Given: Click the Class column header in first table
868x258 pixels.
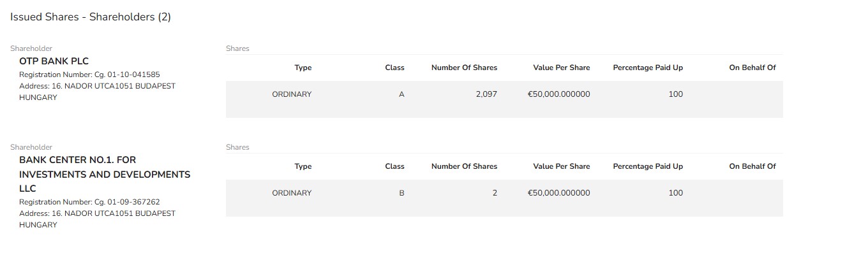Looking at the screenshot, I should coord(394,68).
